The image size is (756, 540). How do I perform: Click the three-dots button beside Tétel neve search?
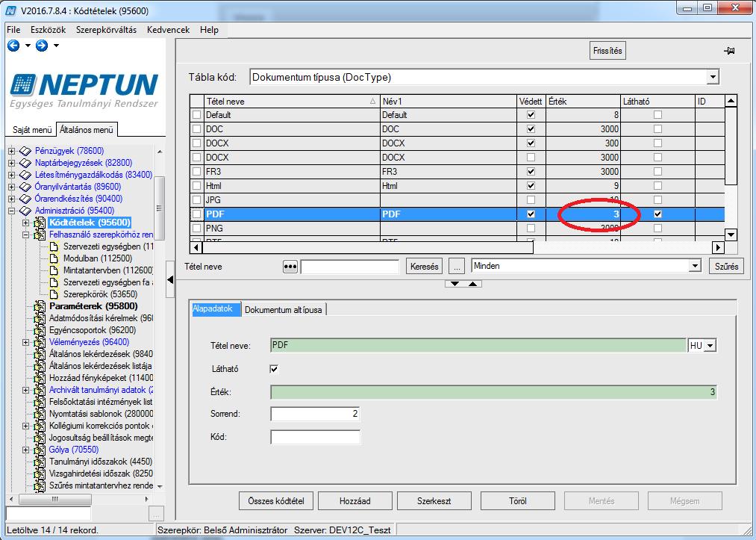point(290,267)
